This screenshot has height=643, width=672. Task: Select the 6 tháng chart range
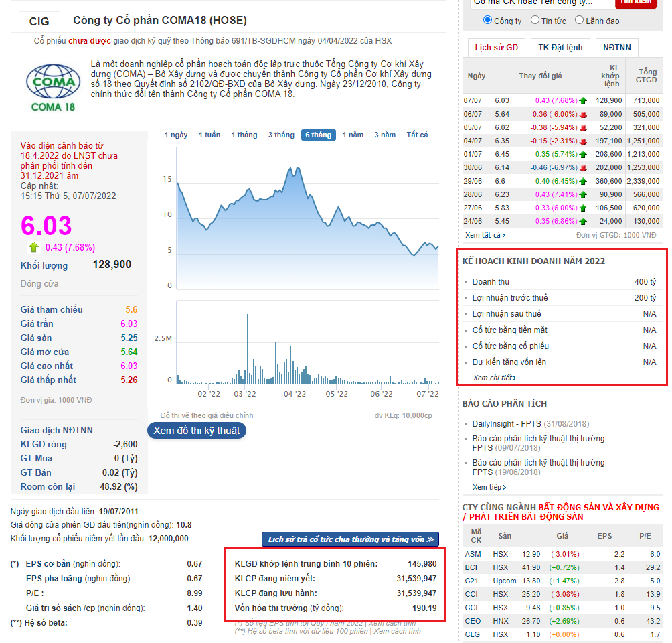pos(319,135)
